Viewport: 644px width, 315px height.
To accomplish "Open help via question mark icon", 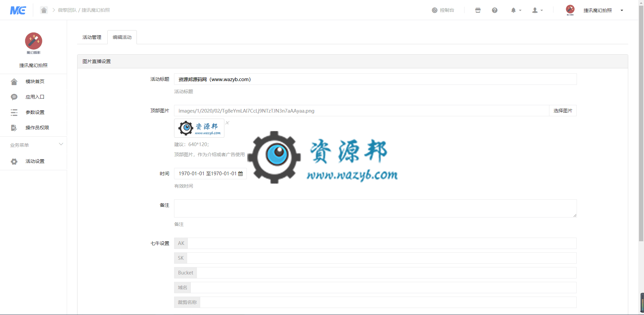I will pos(495,10).
